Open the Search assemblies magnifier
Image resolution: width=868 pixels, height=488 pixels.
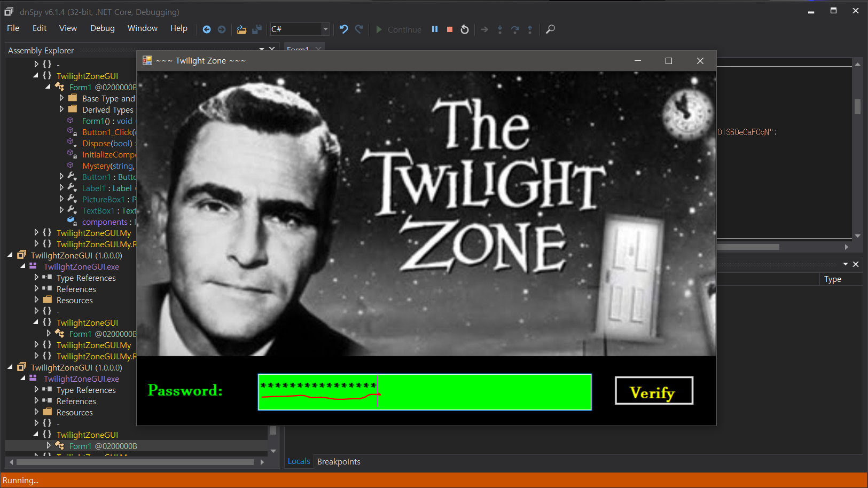550,29
